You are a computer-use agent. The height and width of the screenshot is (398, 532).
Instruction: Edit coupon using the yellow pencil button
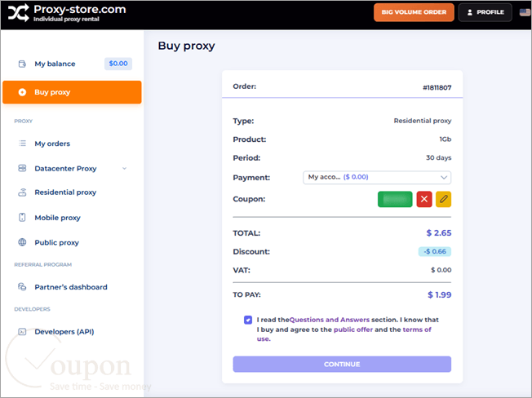click(443, 199)
